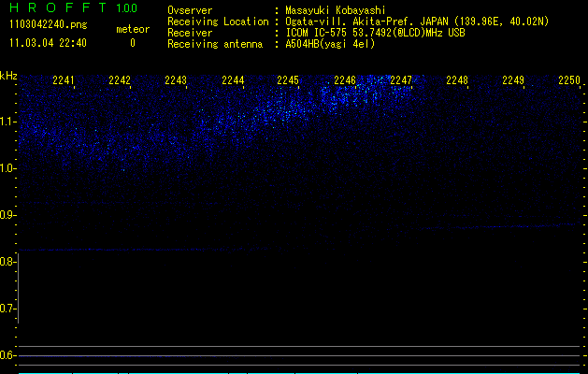Click the meteor count value 0
Viewport: 588px width, 374px height.
pyautogui.click(x=133, y=43)
